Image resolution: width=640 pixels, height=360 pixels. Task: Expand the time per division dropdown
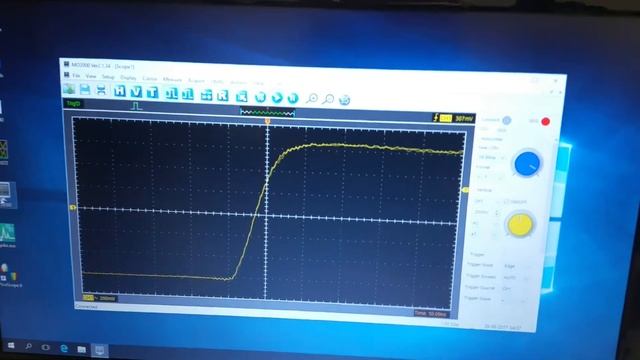coord(491,157)
